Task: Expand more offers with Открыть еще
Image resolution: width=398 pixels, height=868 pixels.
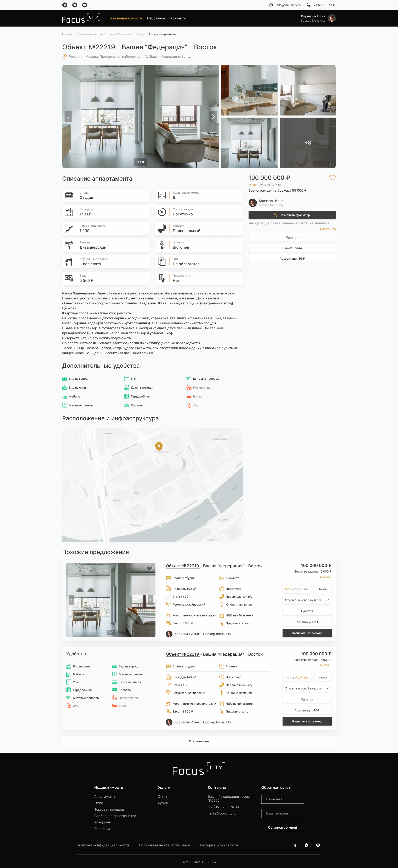Action: click(199, 741)
